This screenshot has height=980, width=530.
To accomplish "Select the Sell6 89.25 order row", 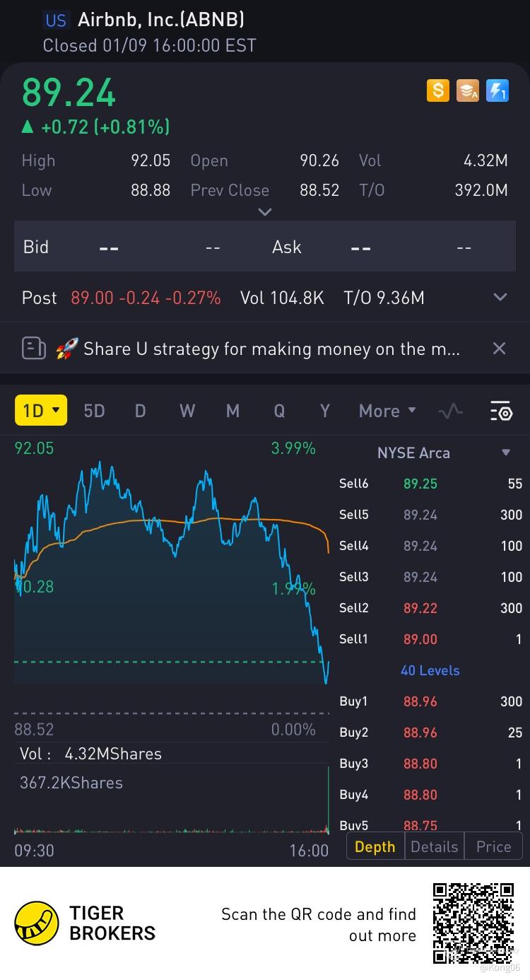I will click(x=431, y=484).
